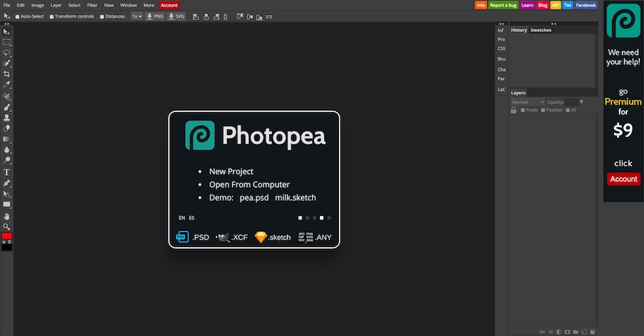Image resolution: width=644 pixels, height=336 pixels.
Task: Create new folder in Layers panel
Action: pos(575,332)
